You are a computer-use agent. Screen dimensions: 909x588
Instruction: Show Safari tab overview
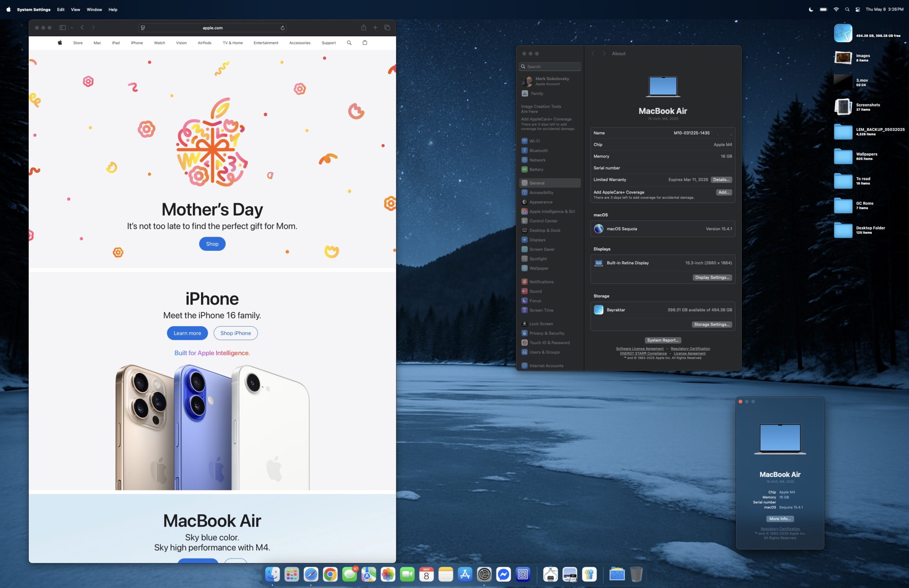click(387, 27)
